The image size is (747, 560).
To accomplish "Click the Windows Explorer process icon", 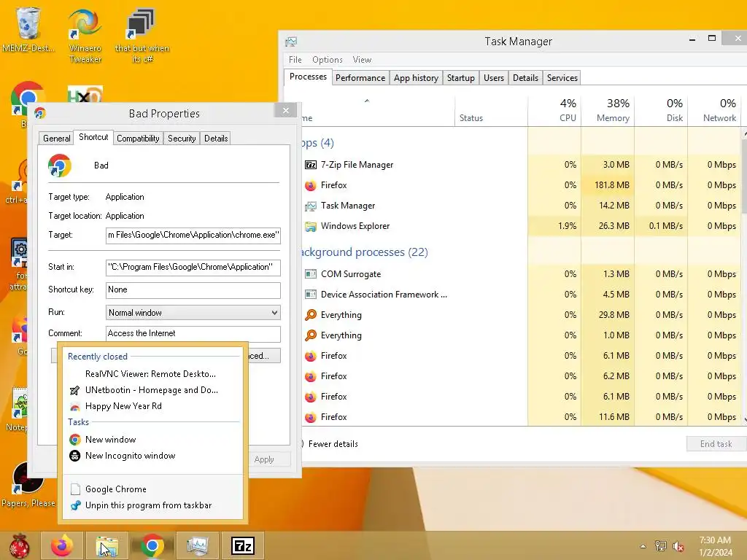I will click(311, 226).
